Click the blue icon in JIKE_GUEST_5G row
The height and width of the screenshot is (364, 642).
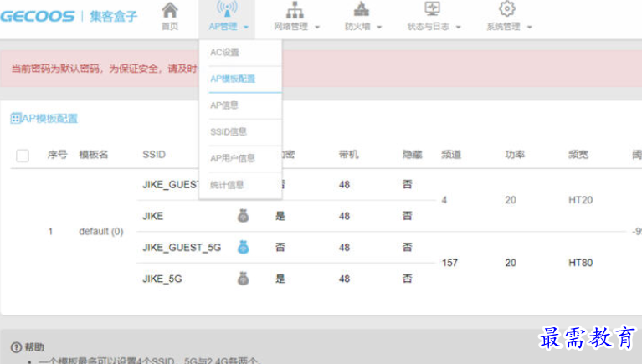pos(244,247)
